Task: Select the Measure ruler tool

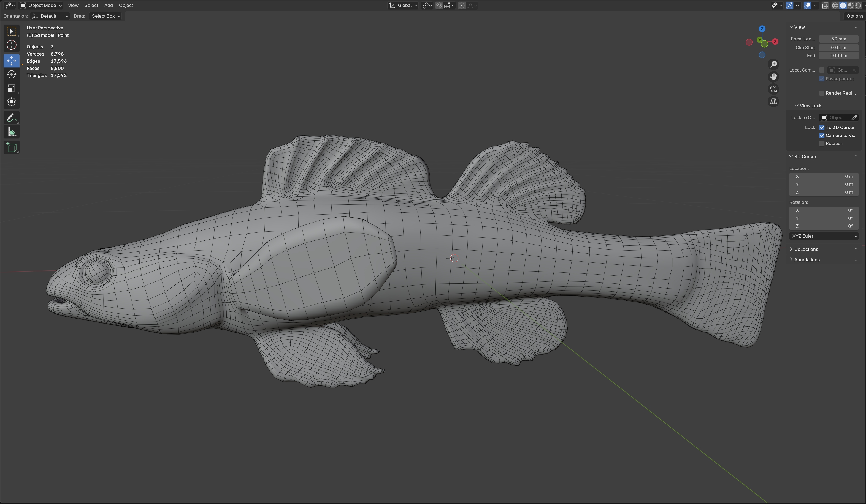Action: tap(11, 132)
